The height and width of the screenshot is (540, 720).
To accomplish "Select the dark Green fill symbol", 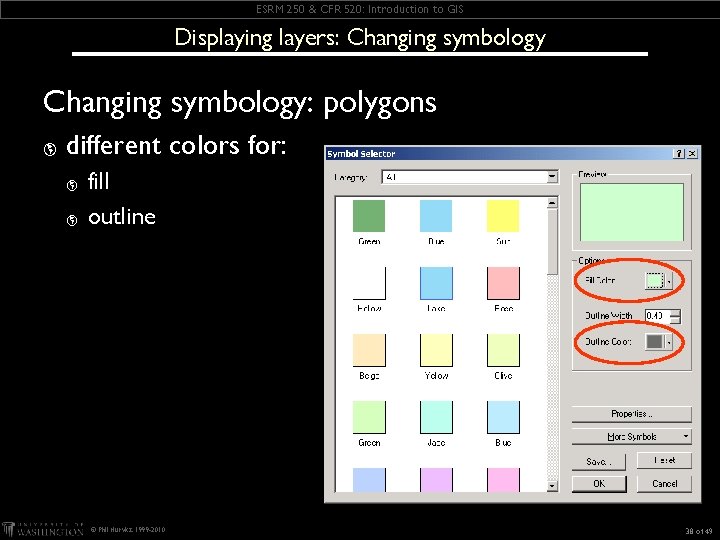I will [369, 216].
